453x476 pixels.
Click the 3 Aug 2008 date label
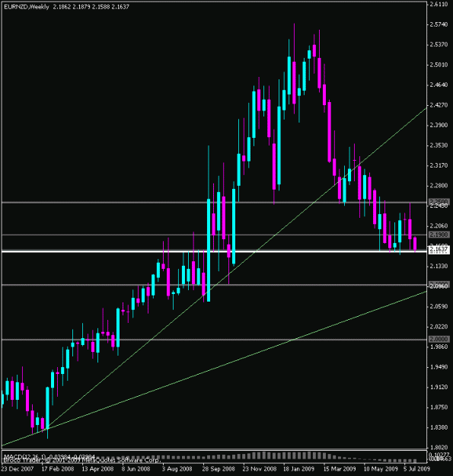[x=177, y=468]
